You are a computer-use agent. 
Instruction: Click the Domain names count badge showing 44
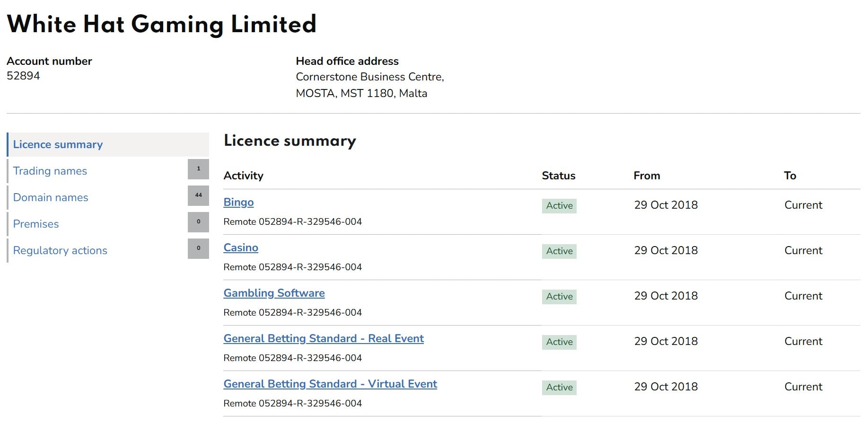tap(198, 196)
